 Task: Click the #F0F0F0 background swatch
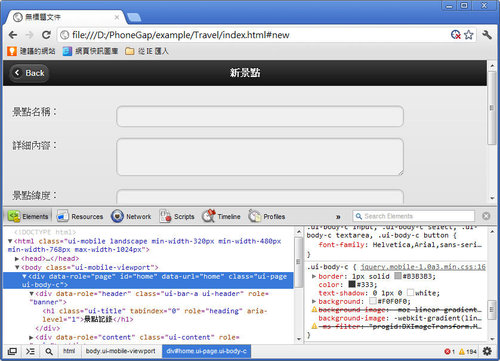[x=373, y=301]
